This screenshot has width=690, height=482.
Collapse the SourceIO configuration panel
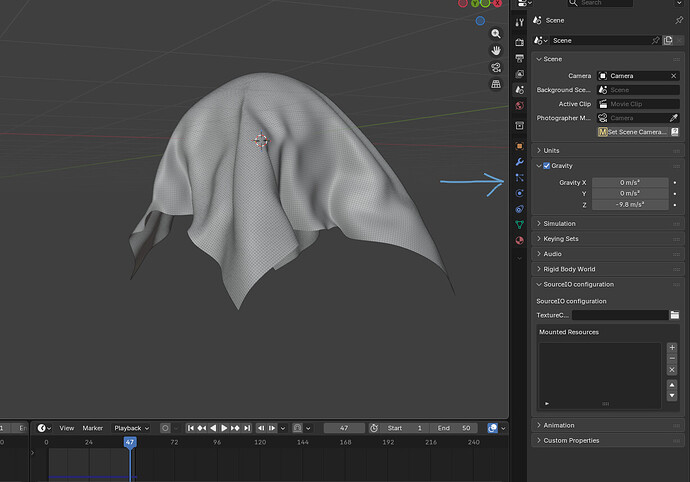[x=608, y=284]
